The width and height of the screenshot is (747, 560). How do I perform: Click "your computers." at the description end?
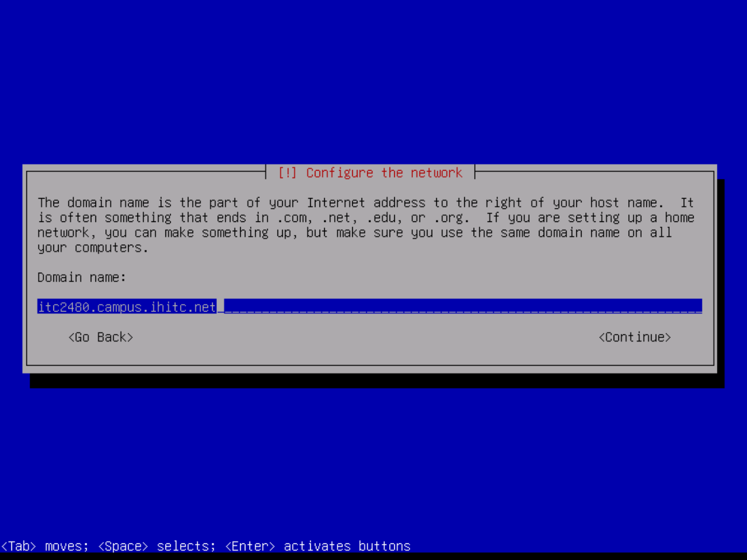click(x=92, y=248)
